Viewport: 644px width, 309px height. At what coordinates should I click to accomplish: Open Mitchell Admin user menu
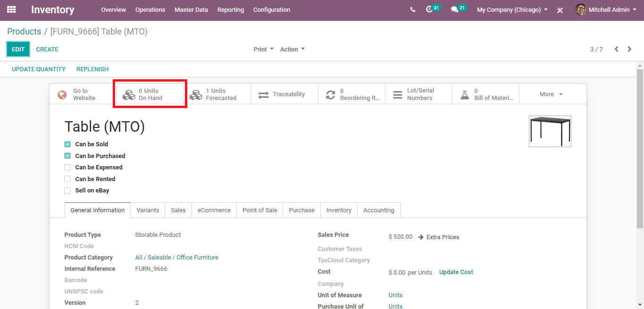606,9
